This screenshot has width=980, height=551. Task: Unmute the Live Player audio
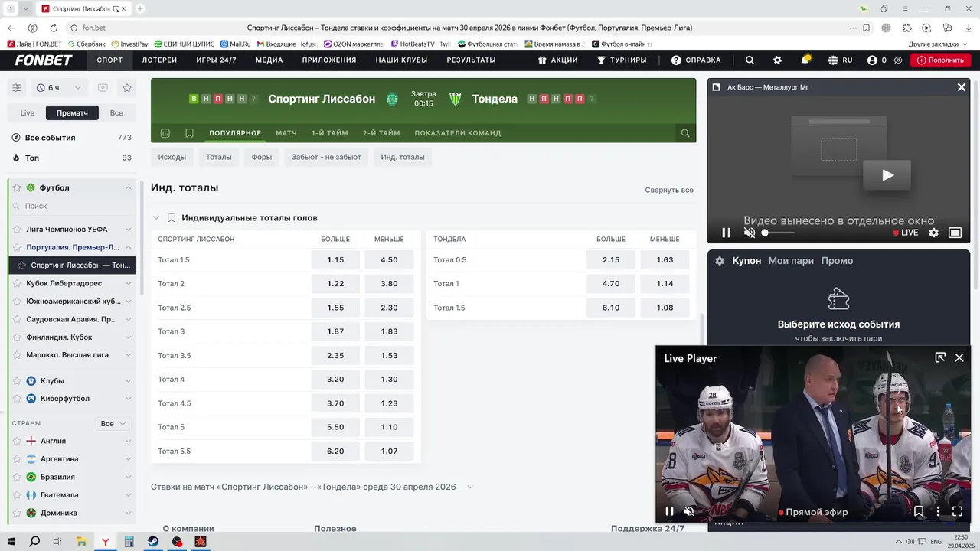pyautogui.click(x=688, y=511)
